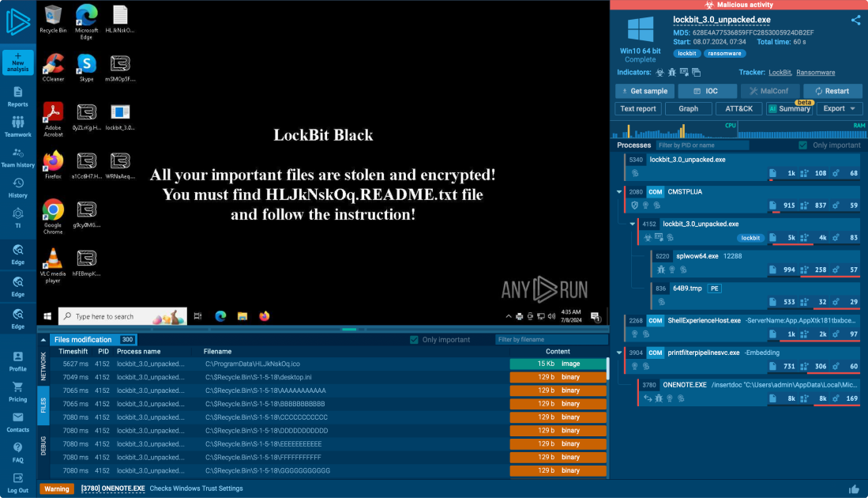Click the Get sample button
Image resolution: width=868 pixels, height=498 pixels.
tap(644, 91)
